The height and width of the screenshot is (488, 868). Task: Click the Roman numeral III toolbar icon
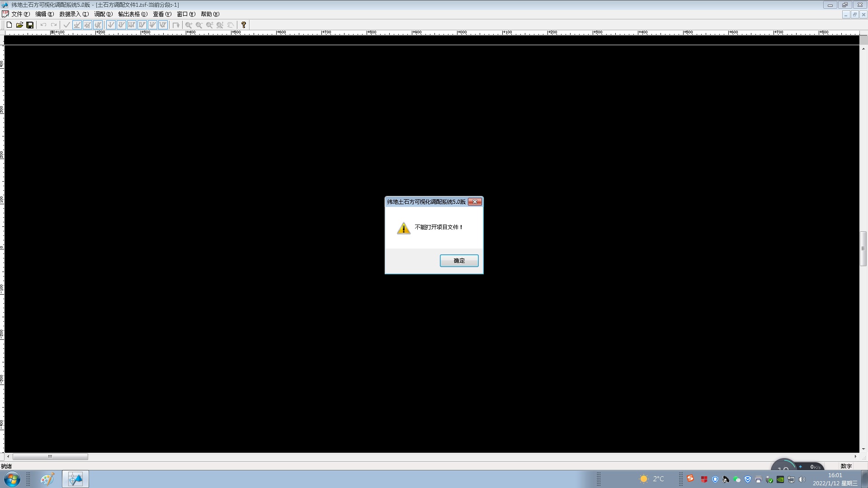pos(132,25)
